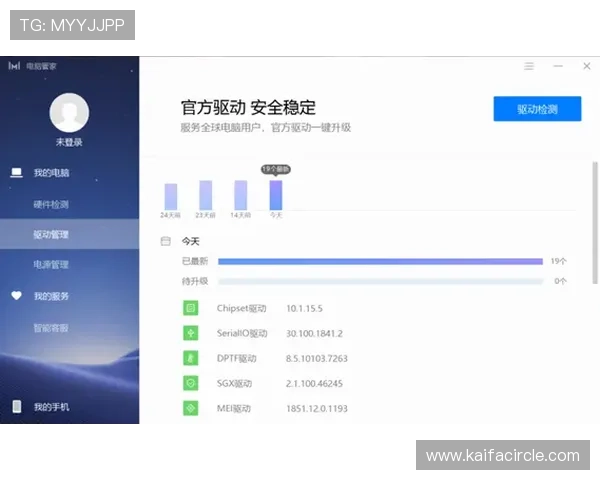Click the heart icon beside 我的服务
Screen dimensions: 600x480
point(16,296)
